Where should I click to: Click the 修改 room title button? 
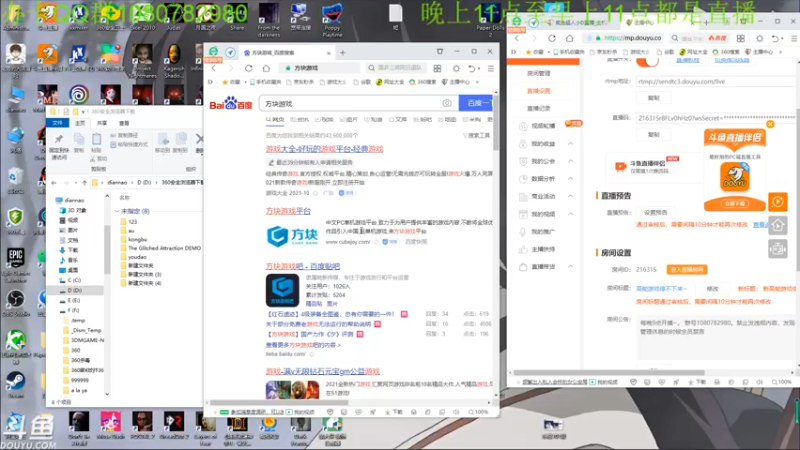713,289
